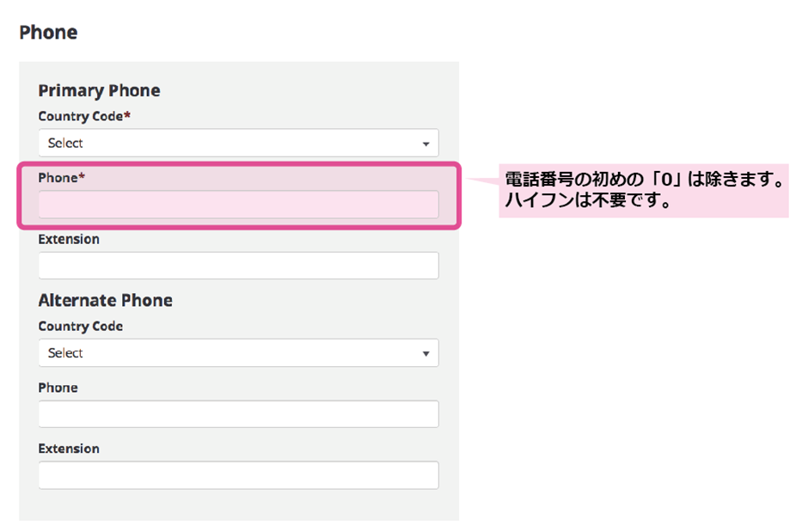808x532 pixels.
Task: Focus the highlighted Primary Phone number field
Action: (238, 205)
